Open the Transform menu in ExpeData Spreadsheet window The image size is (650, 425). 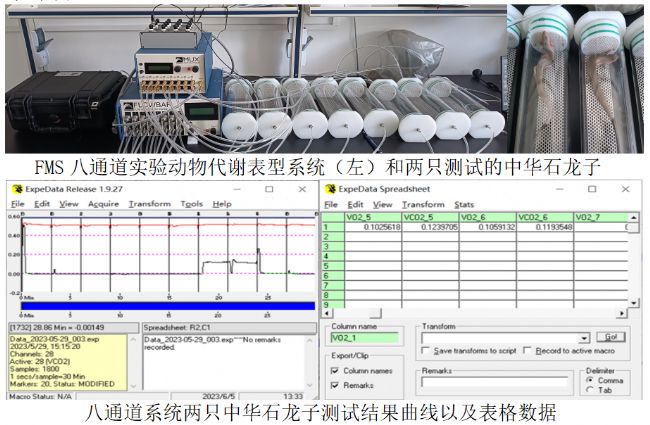(x=423, y=205)
